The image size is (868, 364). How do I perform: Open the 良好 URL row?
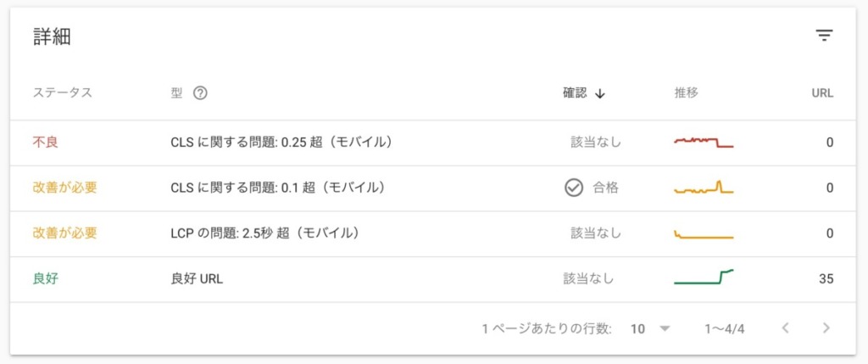(433, 279)
